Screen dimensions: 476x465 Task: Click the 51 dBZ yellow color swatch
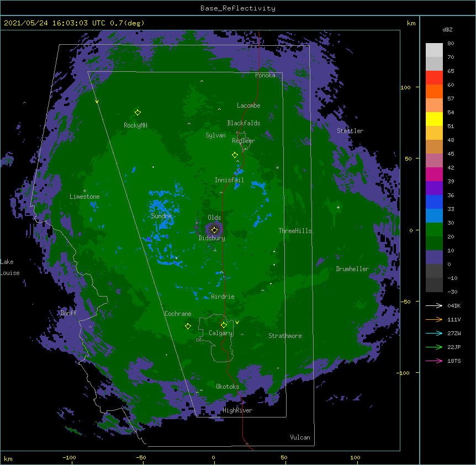click(434, 119)
